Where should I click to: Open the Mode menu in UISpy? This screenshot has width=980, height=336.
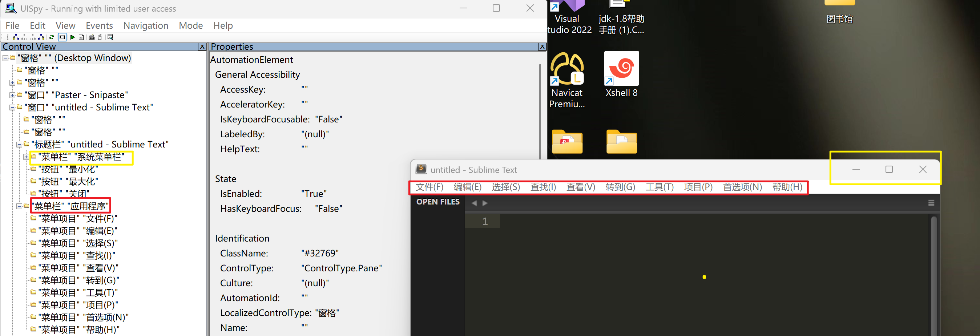point(191,25)
